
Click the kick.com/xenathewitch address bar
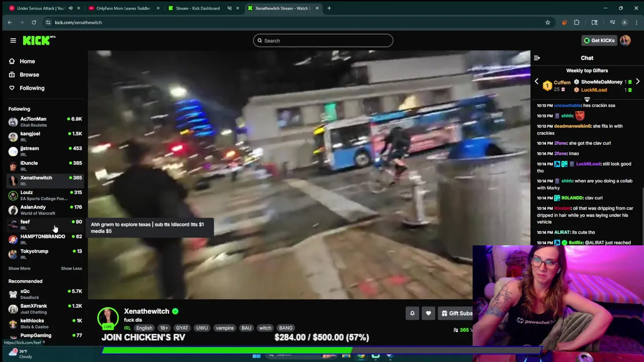[297, 22]
